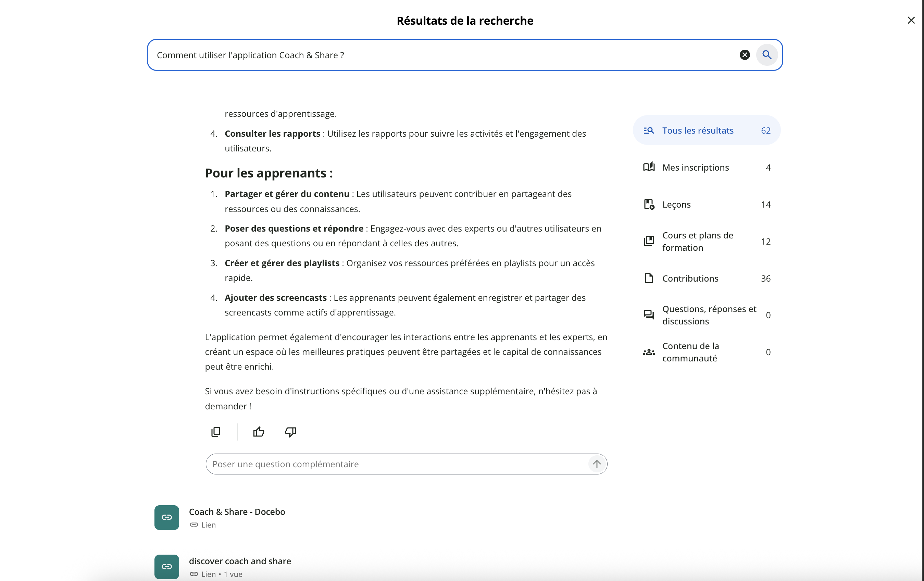Open discover coach and share result
The width and height of the screenshot is (924, 581).
click(240, 561)
